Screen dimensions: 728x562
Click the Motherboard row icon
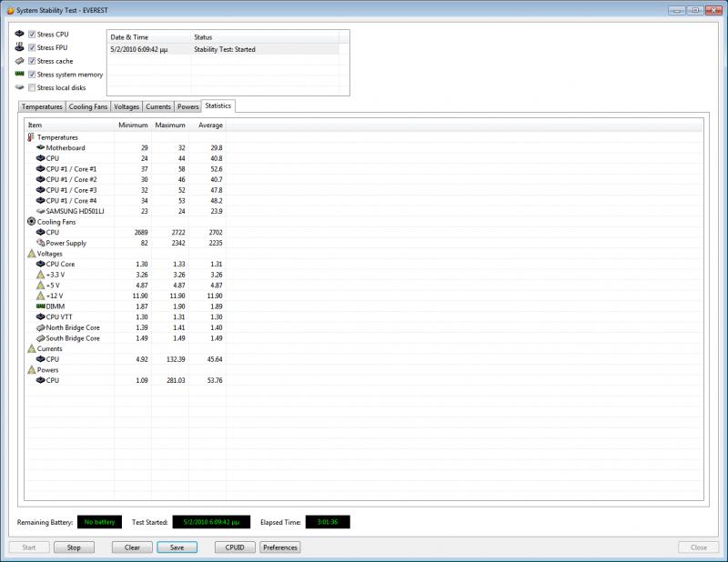tap(40, 147)
